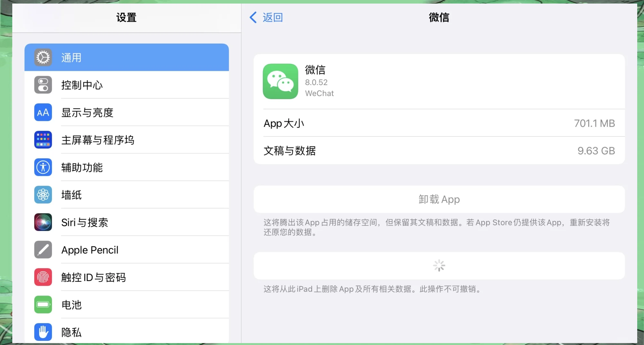Click the Apple Pencil settings icon

pyautogui.click(x=43, y=250)
